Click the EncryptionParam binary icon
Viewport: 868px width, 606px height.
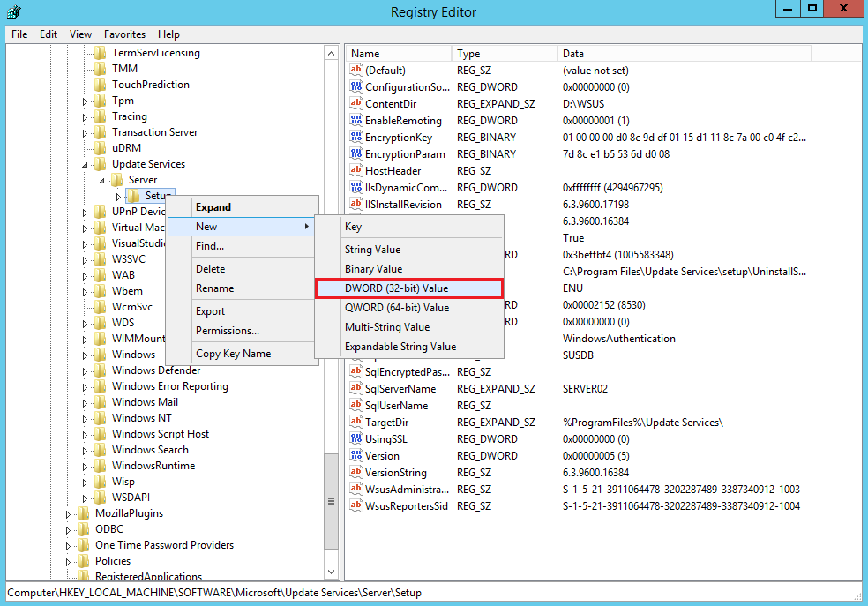pos(356,153)
